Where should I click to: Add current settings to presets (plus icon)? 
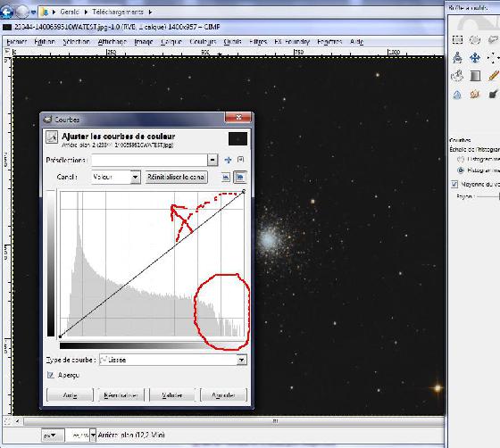(x=228, y=160)
